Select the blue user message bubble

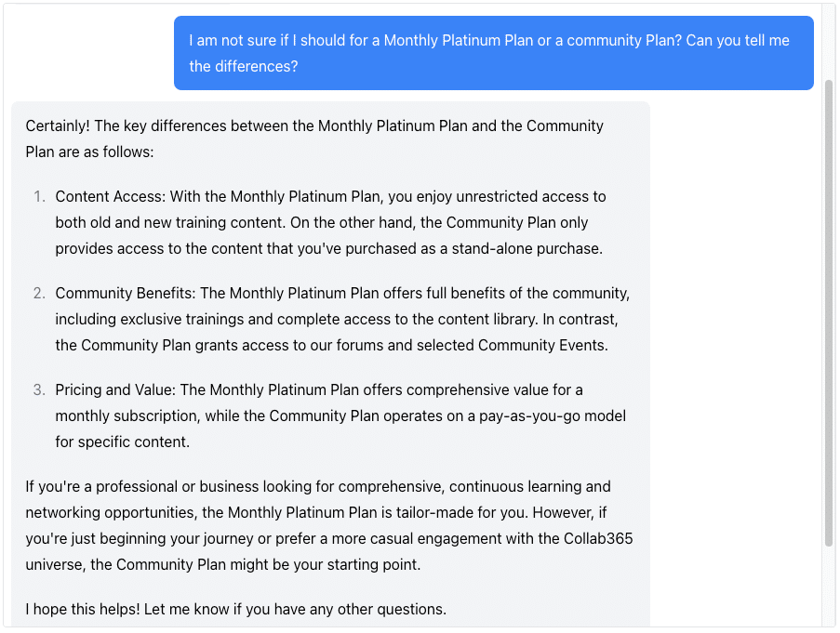pos(493,53)
